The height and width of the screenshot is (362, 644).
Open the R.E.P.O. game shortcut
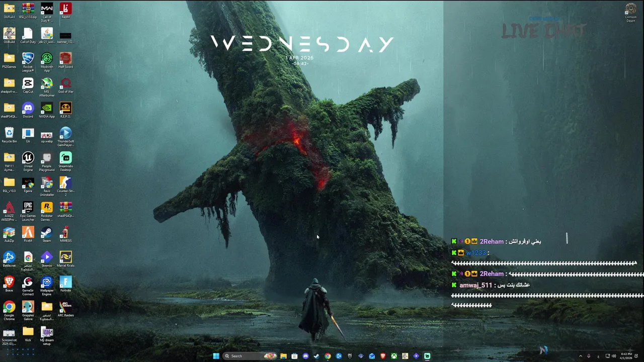click(x=65, y=110)
